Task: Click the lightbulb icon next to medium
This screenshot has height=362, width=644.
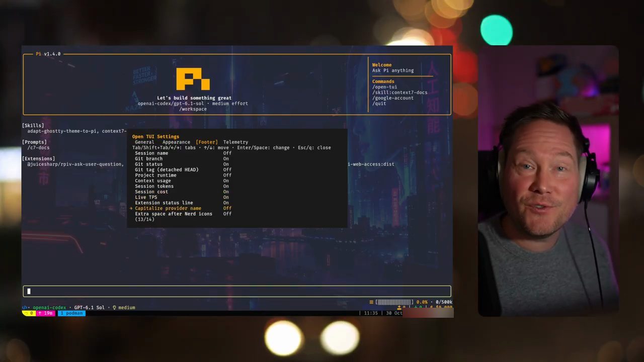Action: tap(114, 307)
